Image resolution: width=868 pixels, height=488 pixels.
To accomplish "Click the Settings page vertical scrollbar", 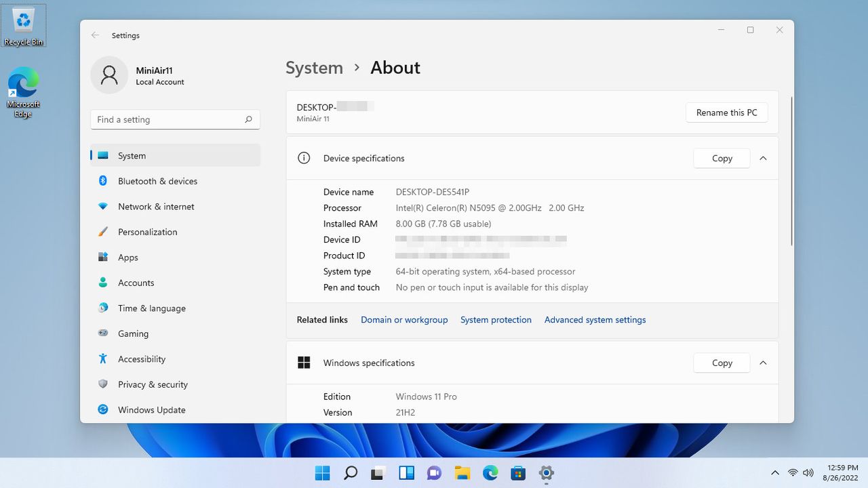I will click(791, 171).
